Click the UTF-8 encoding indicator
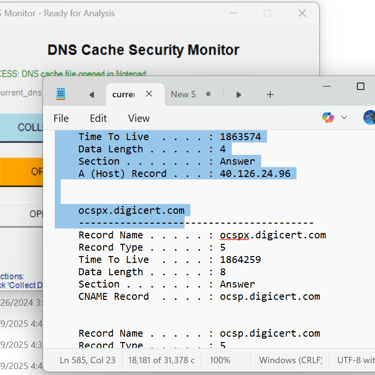This screenshot has width=375, height=375. coord(356,360)
